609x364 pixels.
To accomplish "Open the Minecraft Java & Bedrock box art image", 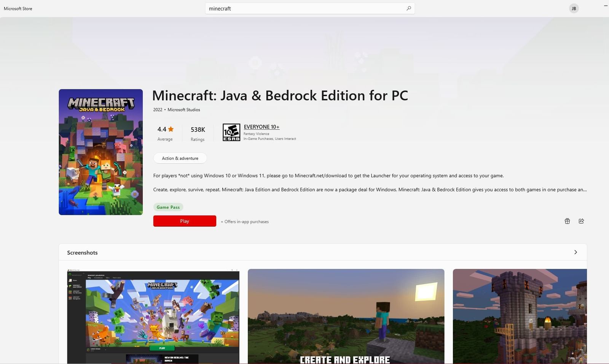I will click(x=100, y=152).
